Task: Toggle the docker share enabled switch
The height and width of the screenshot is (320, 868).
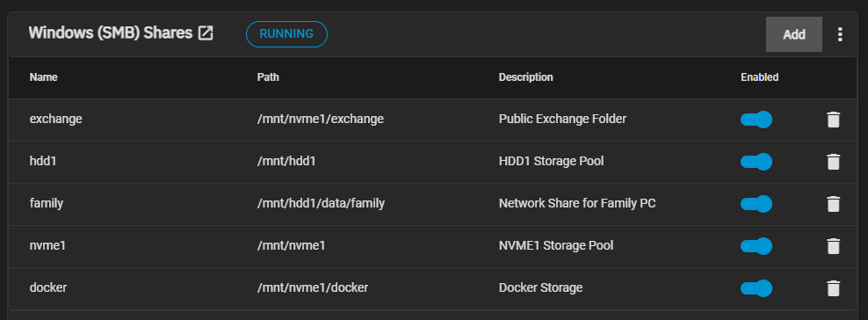Action: tap(756, 287)
